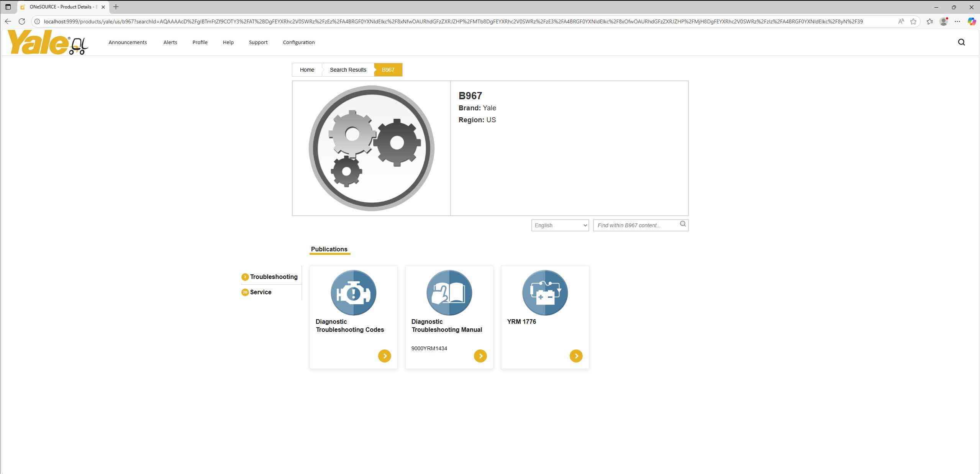This screenshot has height=474, width=980.
Task: Expand the English language dropdown
Action: tap(560, 225)
